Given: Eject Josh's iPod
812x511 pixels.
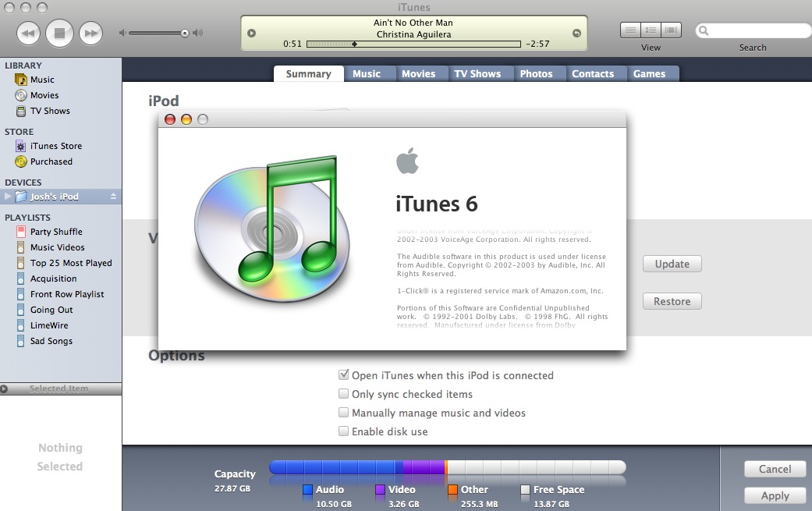Looking at the screenshot, I should 113,197.
